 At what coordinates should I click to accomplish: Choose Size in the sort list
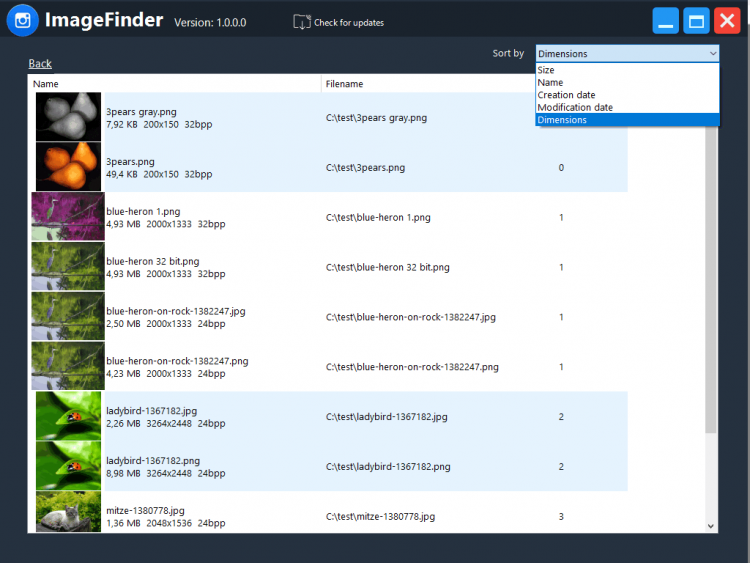pos(546,70)
